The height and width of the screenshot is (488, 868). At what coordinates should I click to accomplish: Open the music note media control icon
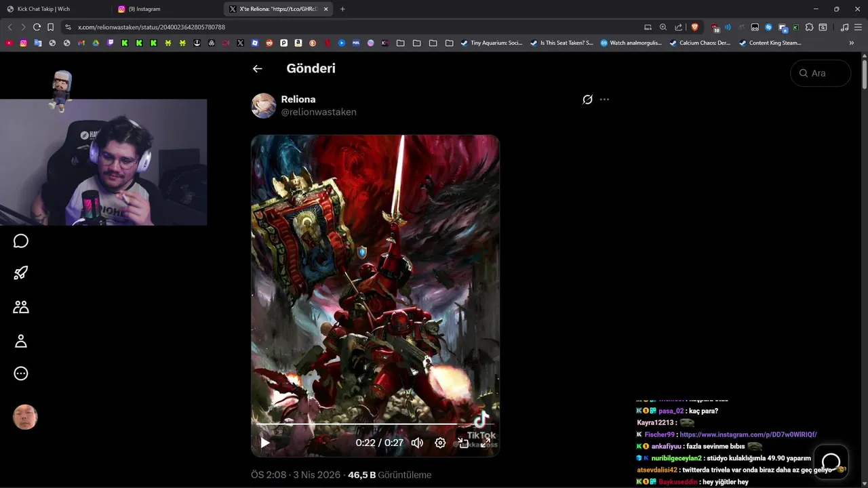844,27
